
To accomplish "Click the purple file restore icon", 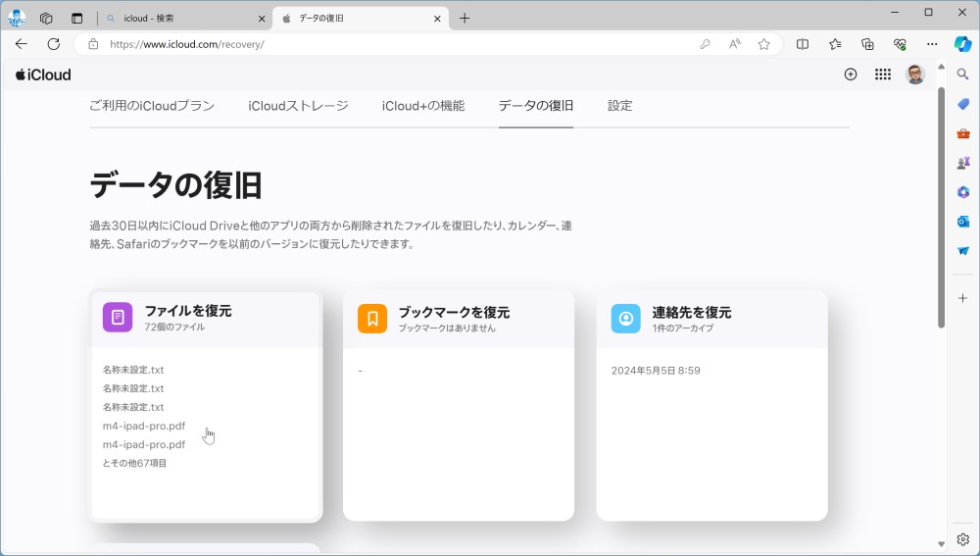I will pos(118,317).
